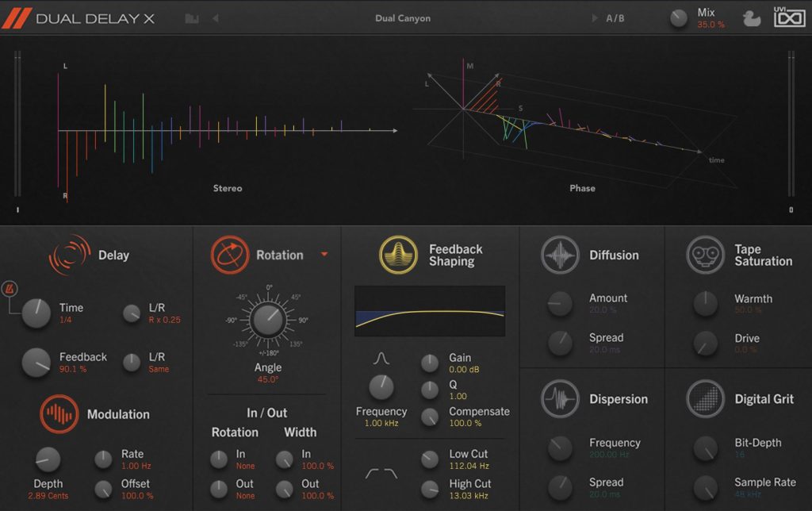This screenshot has width=812, height=511.
Task: Click the Feedback Shaping EQ curve display
Action: pos(430,313)
